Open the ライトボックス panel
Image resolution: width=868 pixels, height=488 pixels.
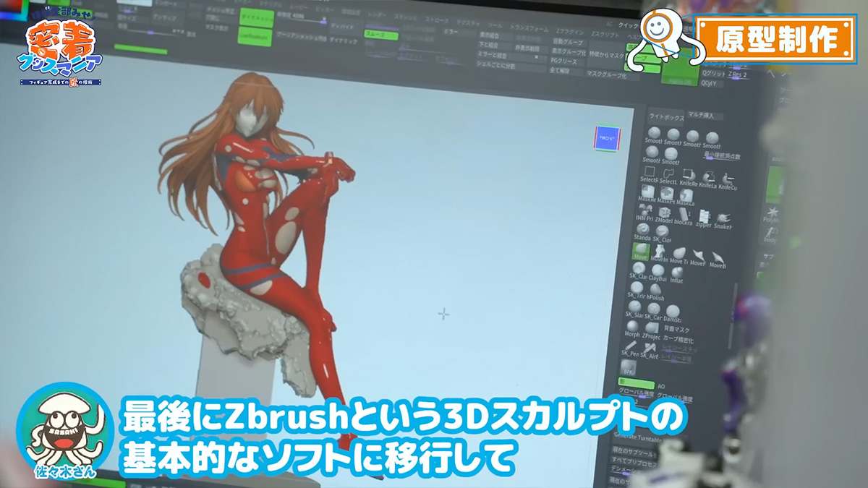(664, 116)
